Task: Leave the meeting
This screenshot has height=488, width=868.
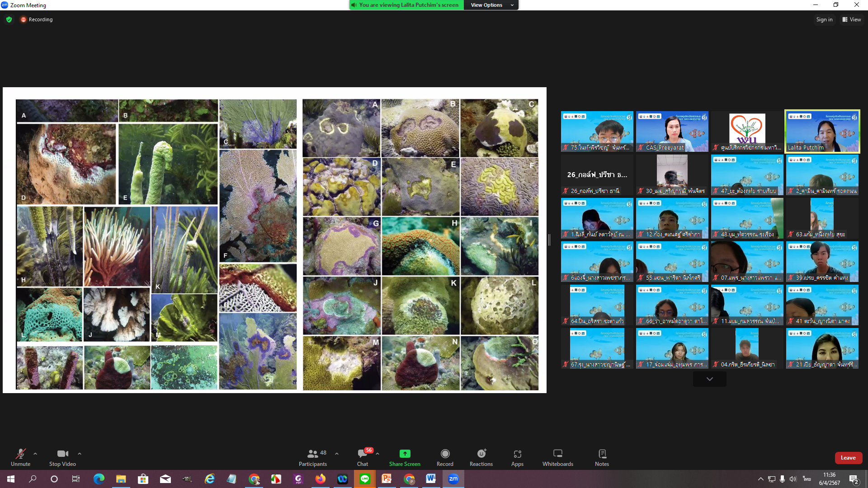Action: tap(848, 458)
